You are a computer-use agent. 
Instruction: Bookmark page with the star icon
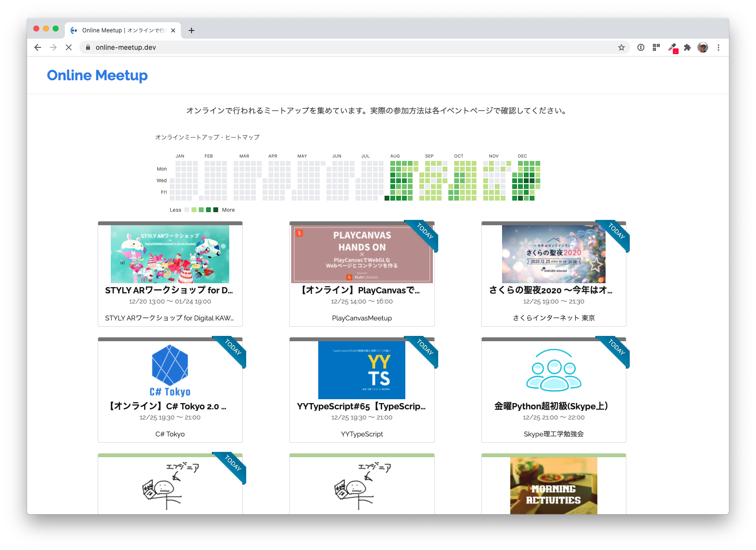pyautogui.click(x=622, y=47)
